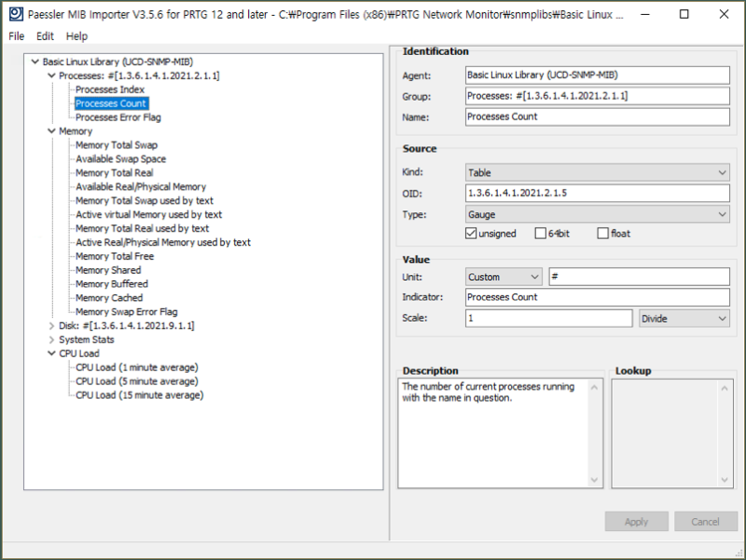Click the Cancel button
The width and height of the screenshot is (746, 560).
pos(706,521)
